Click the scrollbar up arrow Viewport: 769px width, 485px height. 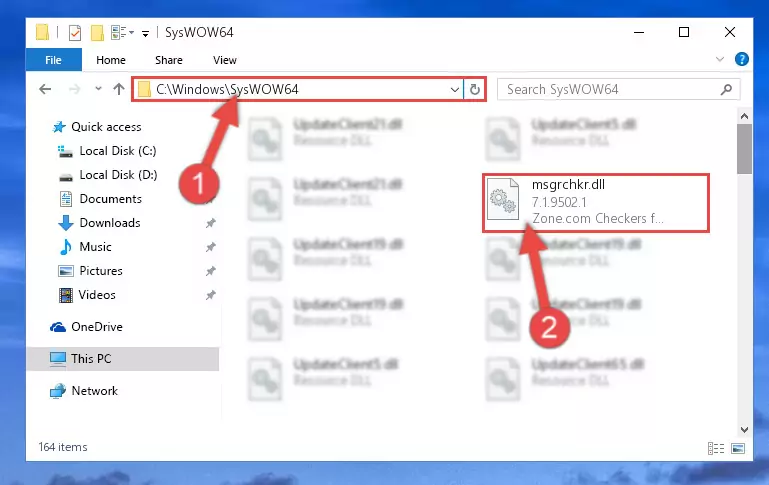(744, 116)
